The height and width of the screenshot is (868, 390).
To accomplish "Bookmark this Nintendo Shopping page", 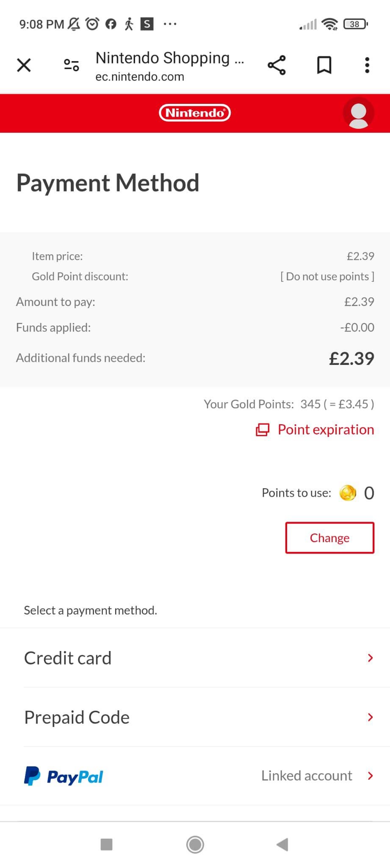I will [324, 65].
